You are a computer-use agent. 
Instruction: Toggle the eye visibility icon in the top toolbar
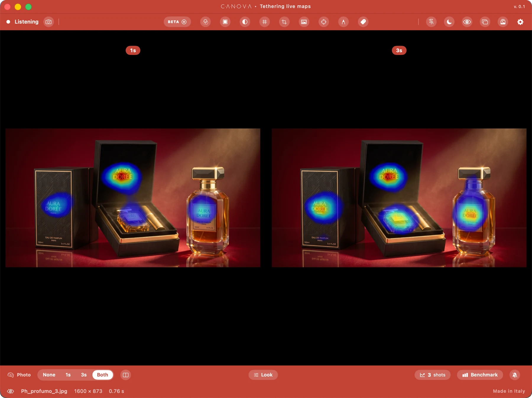[467, 22]
